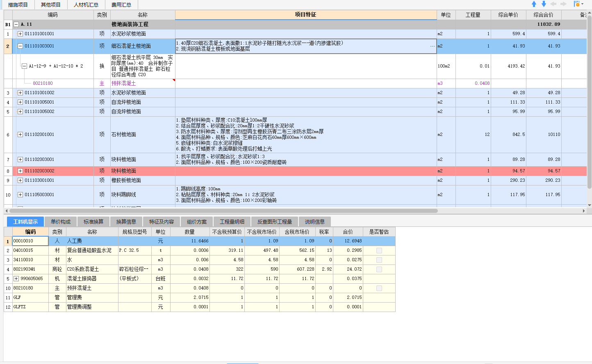
Task: Expand row 011101001001 水泥砂浆楼地面
Action: (20, 34)
